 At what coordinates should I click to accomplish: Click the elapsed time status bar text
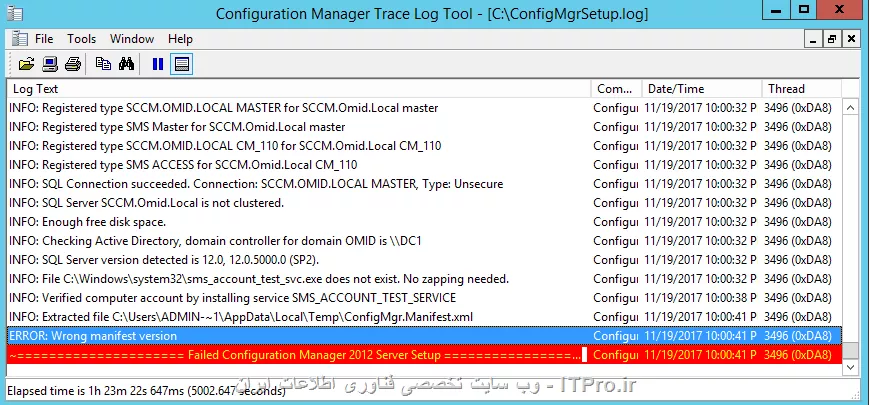146,391
